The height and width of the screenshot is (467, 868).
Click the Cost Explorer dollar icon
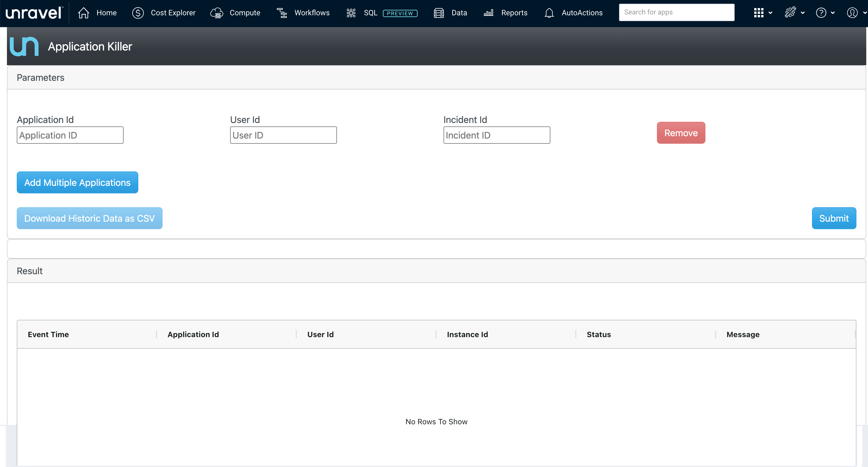(x=138, y=13)
